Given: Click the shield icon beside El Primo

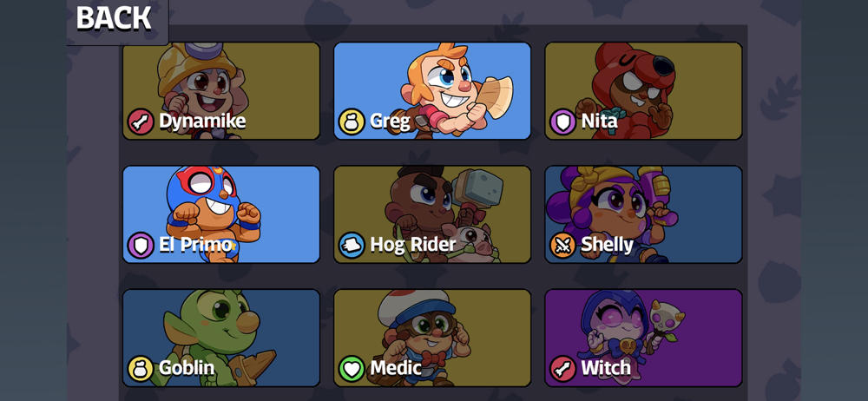Looking at the screenshot, I should click(141, 246).
